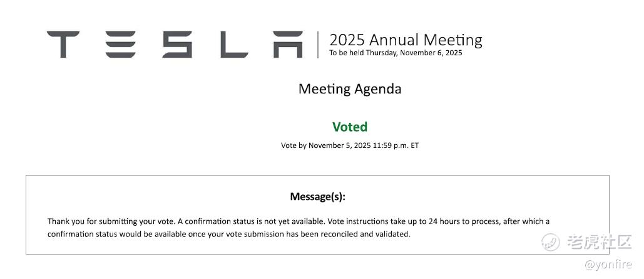644x279 pixels.
Task: Select the 老虎社区 watermark text
Action: (x=599, y=242)
